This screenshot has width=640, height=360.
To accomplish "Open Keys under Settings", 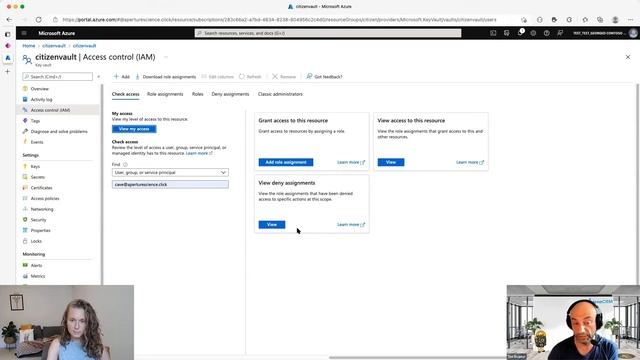I will (x=35, y=167).
